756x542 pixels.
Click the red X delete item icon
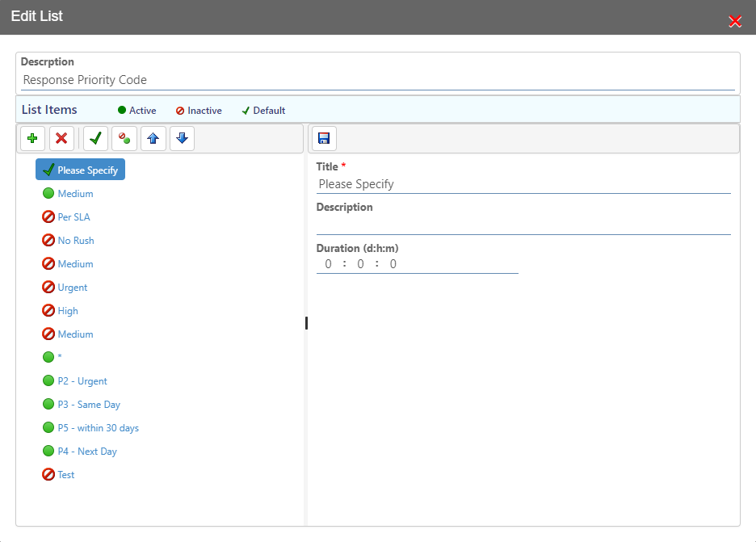coord(61,139)
